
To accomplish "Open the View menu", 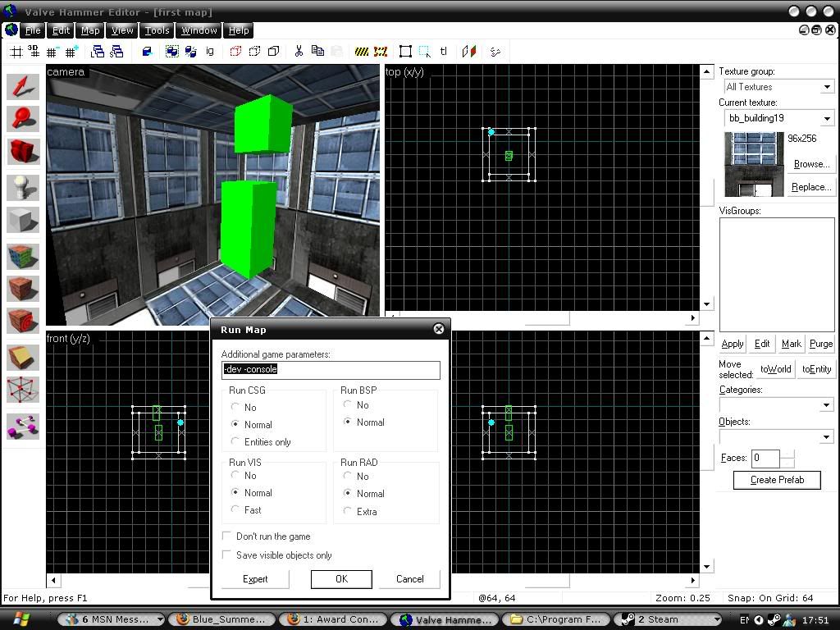I will (x=122, y=30).
